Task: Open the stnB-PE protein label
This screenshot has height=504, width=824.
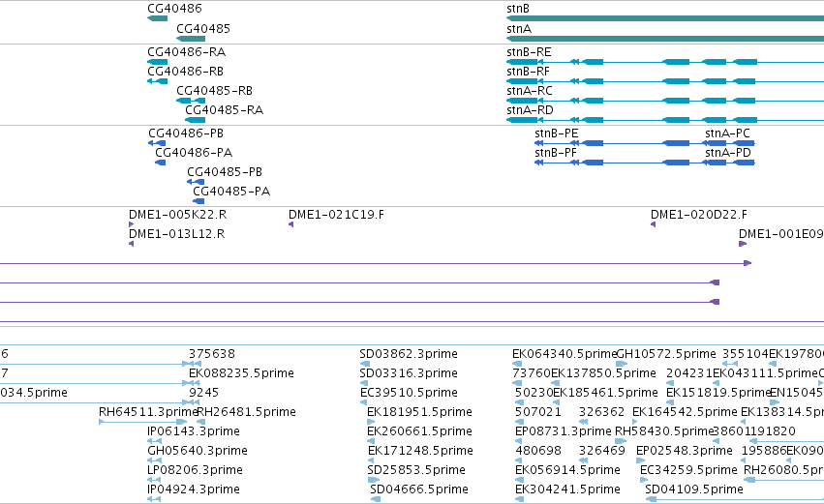Action: (x=557, y=133)
